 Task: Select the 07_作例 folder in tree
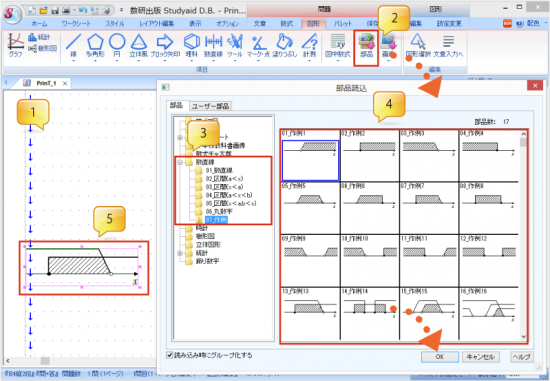(216, 220)
